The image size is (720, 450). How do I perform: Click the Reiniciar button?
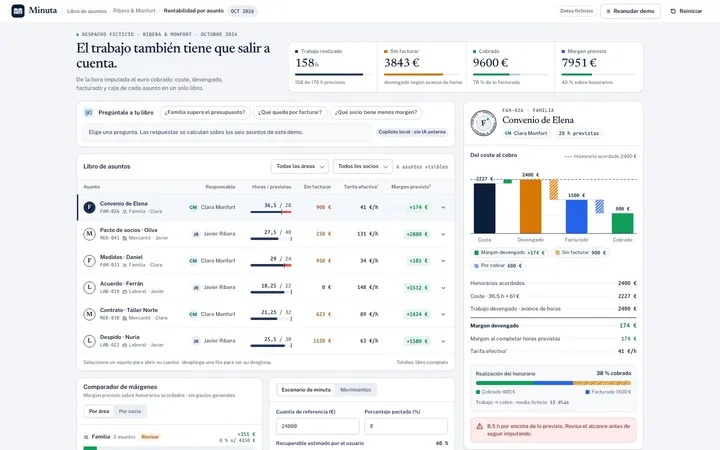click(x=686, y=11)
